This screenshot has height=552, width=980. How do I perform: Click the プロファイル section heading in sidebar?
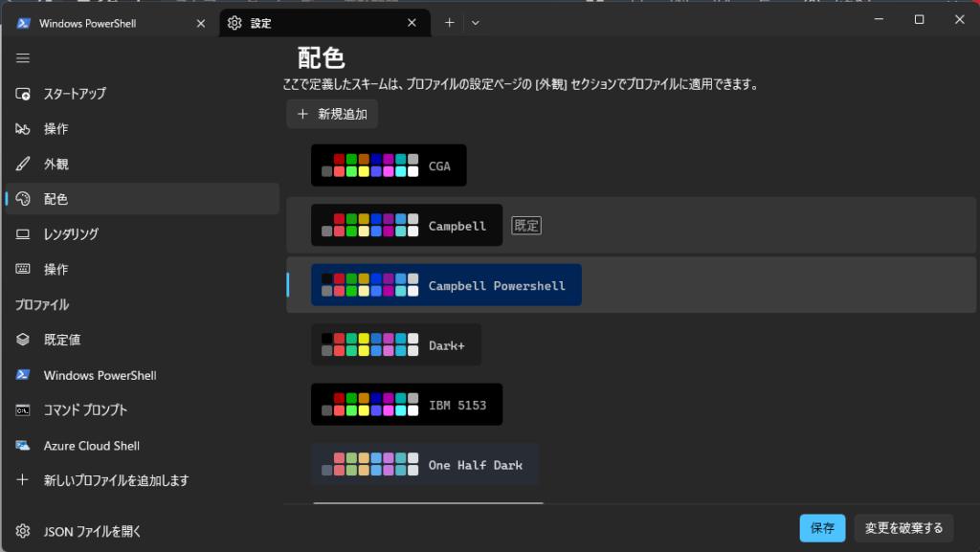(42, 305)
